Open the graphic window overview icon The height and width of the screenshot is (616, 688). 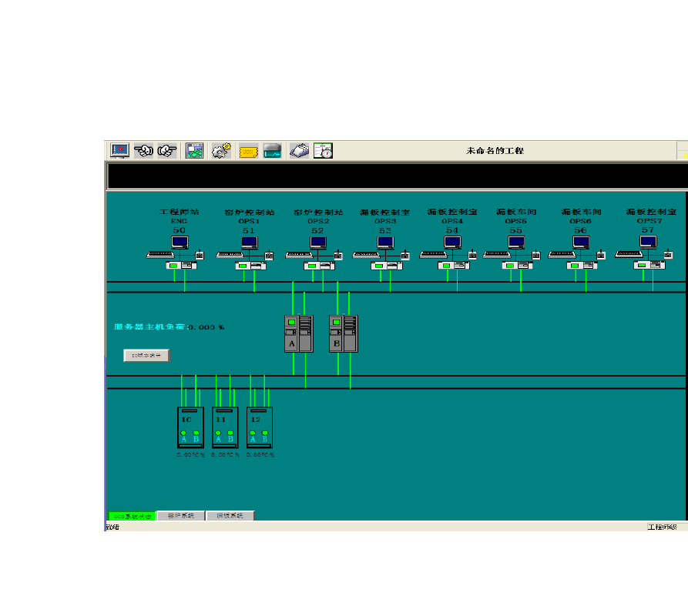point(195,151)
